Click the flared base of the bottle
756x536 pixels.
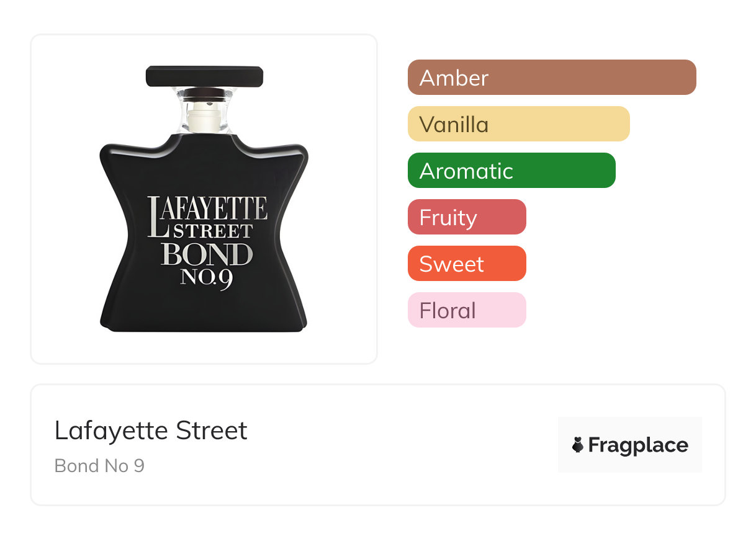pyautogui.click(x=204, y=316)
